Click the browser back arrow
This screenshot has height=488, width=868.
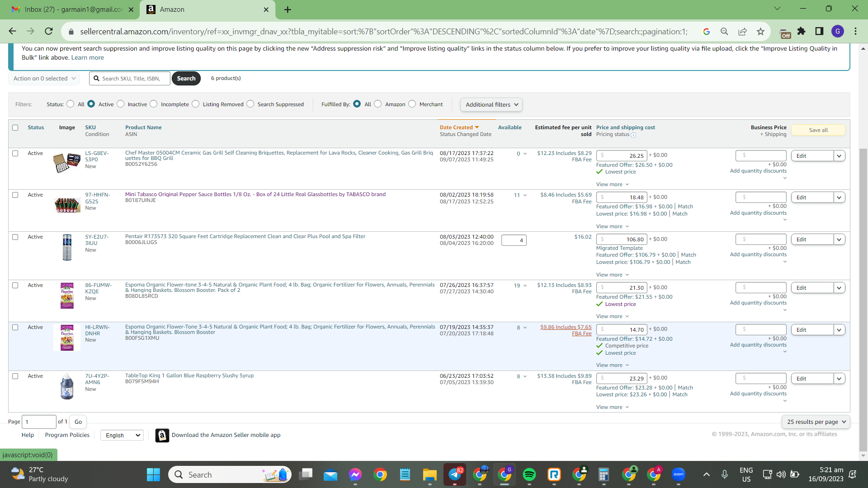coord(13,31)
